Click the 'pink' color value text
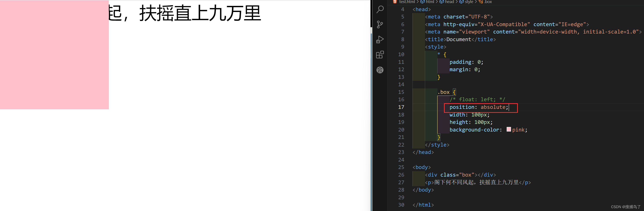The height and width of the screenshot is (211, 644). pos(518,130)
